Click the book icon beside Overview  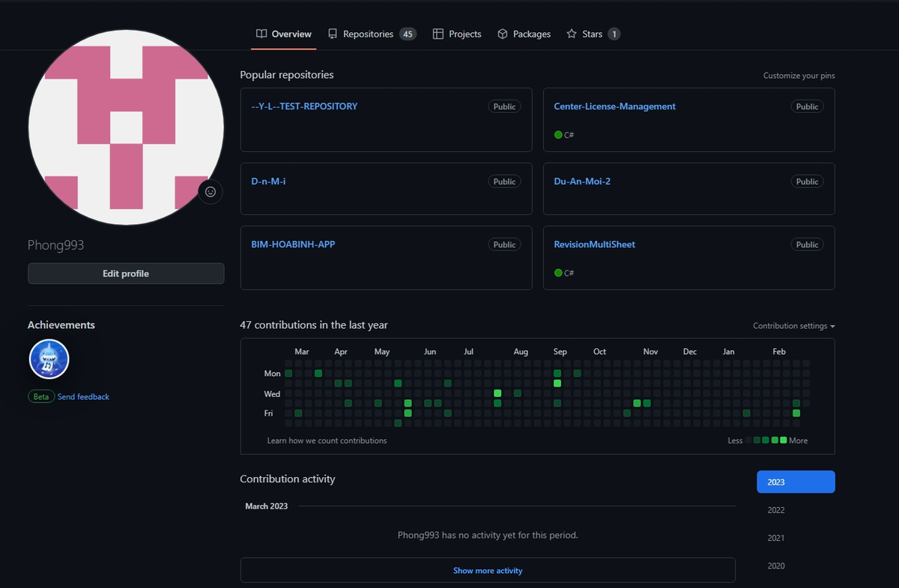tap(261, 34)
